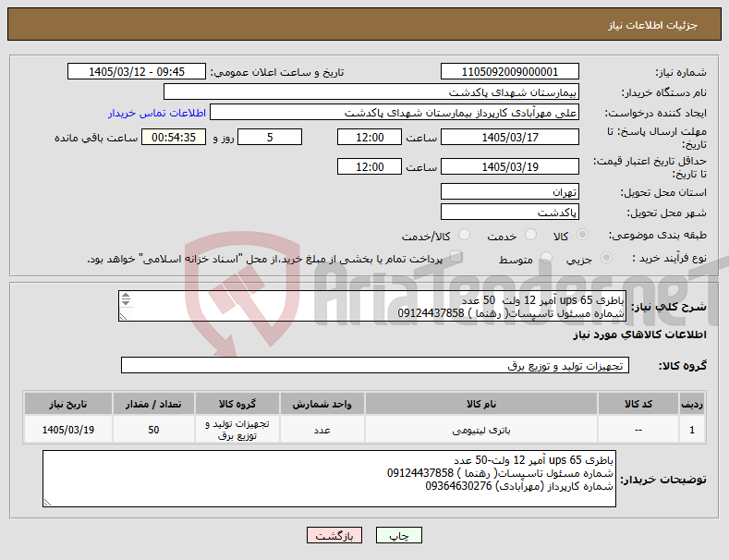Click the شماره نیاز field 1105092009000001
Viewport: 729px width, 560px height.
tap(509, 72)
